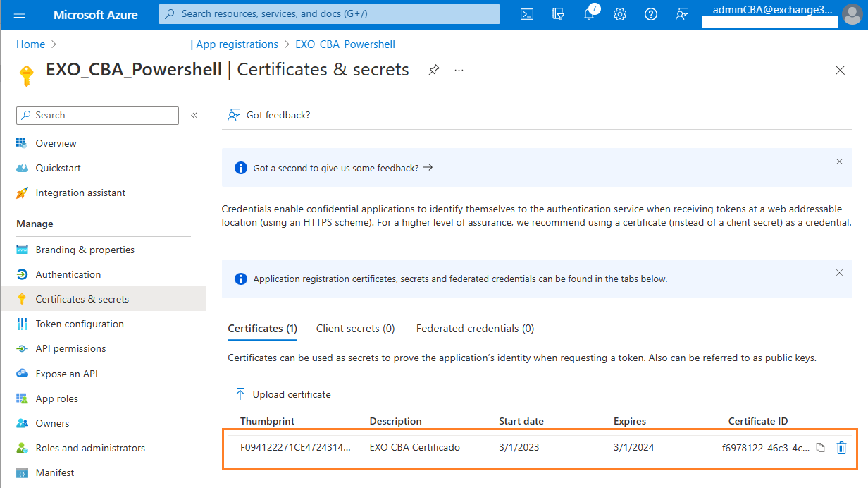Launch Cloud Shell from top bar
Screen dimensions: 868x488
tap(526, 14)
